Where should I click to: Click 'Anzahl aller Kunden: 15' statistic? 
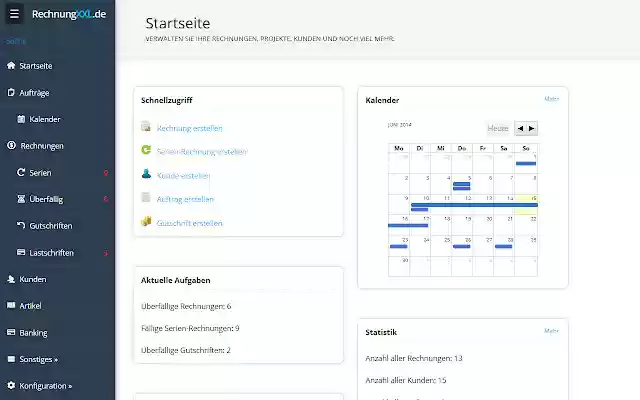click(x=406, y=380)
